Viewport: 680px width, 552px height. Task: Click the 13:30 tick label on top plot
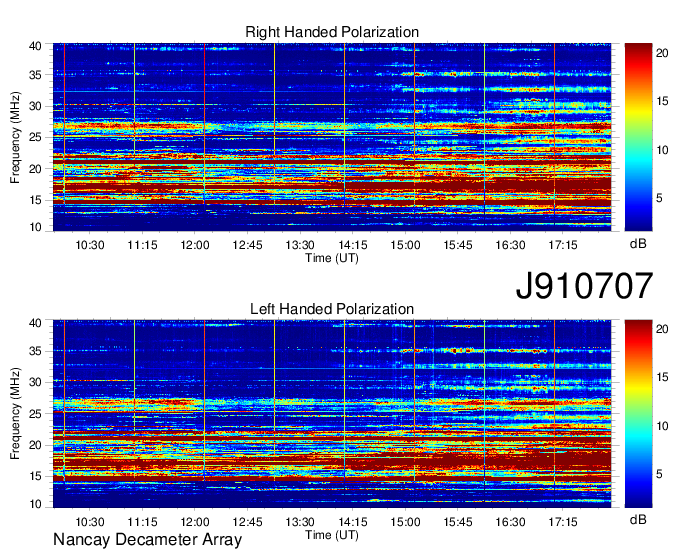point(300,245)
